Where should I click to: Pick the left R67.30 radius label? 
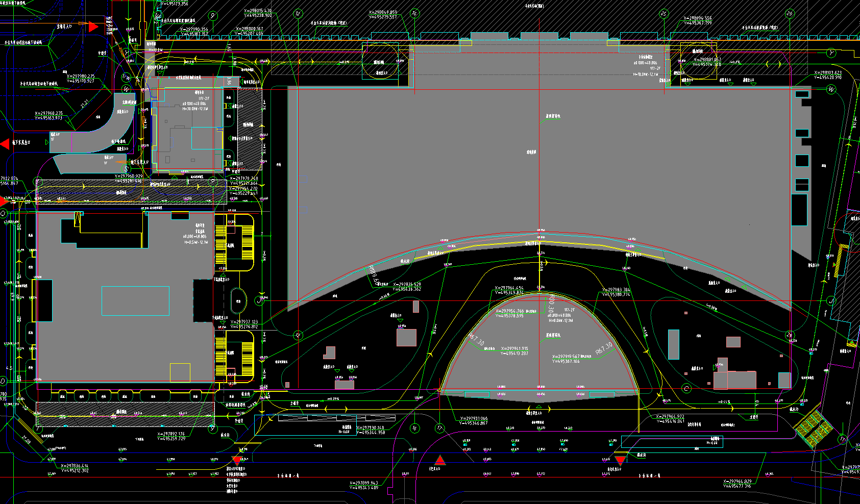[476, 339]
